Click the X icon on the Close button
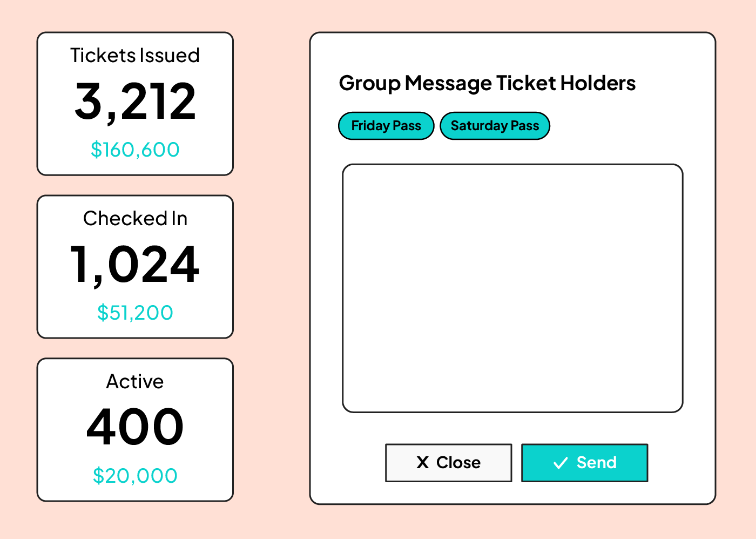 click(x=422, y=462)
